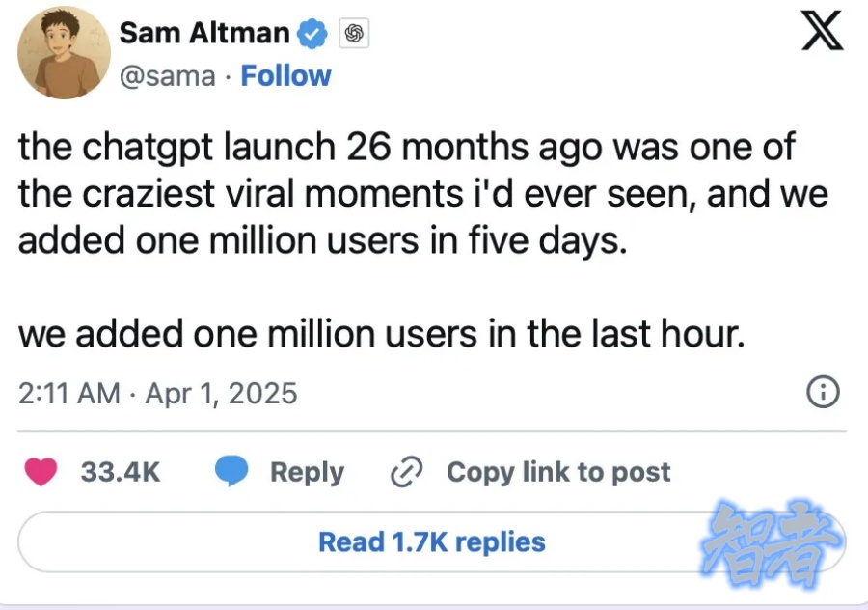Screen dimensions: 868x610
Task: Click the chain link icon
Action: (x=404, y=472)
